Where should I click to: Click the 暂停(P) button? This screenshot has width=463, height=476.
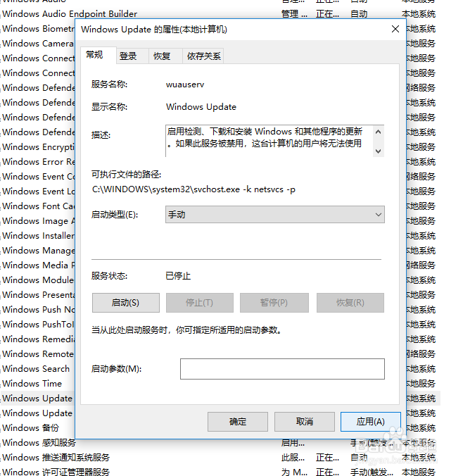point(274,303)
